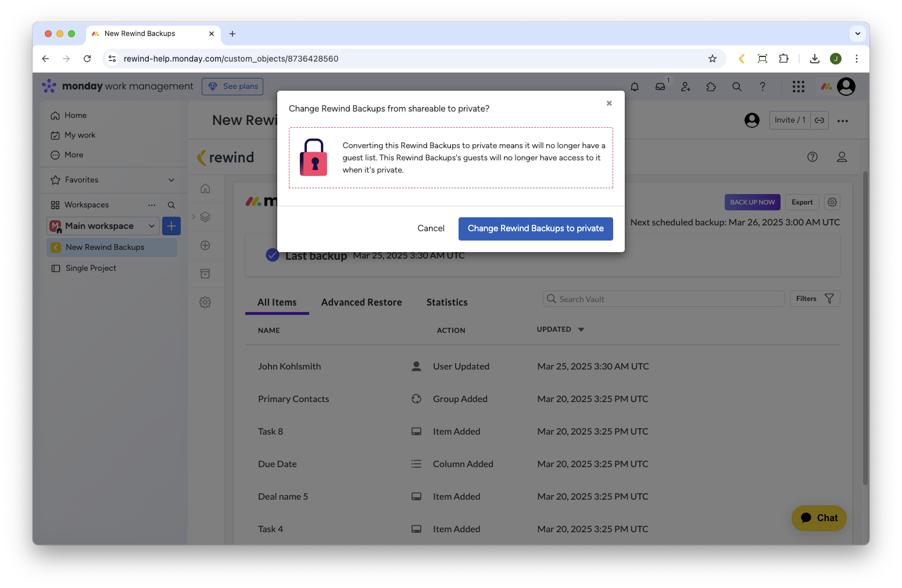Open the Main workspace dropdown
This screenshot has height=588, width=902.
pos(103,226)
